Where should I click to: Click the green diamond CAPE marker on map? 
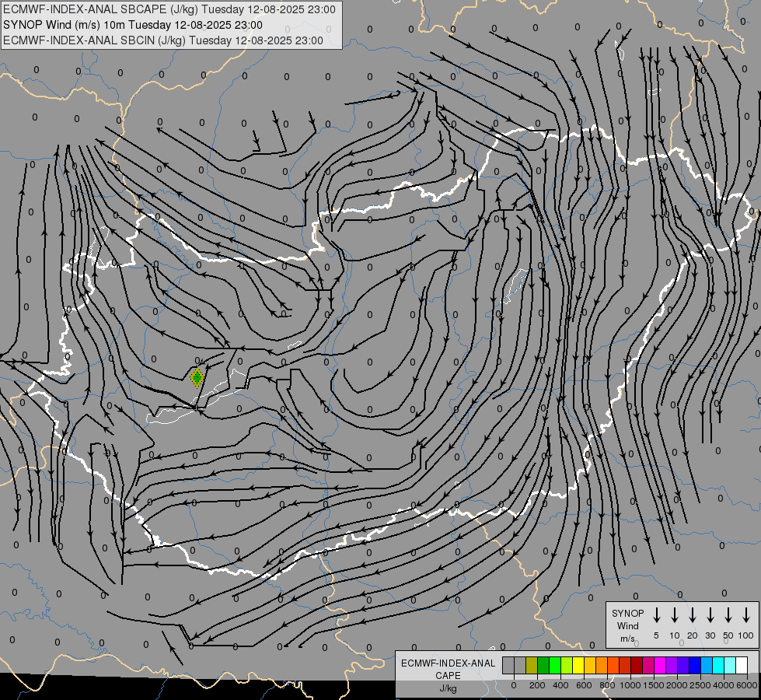[197, 377]
